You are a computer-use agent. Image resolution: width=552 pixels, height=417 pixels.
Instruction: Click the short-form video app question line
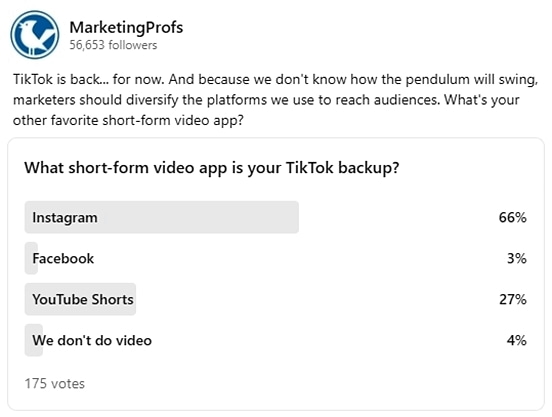click(128, 121)
